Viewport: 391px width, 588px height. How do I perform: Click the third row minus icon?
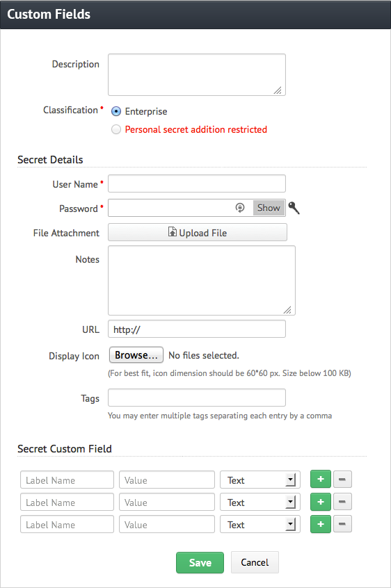(342, 524)
